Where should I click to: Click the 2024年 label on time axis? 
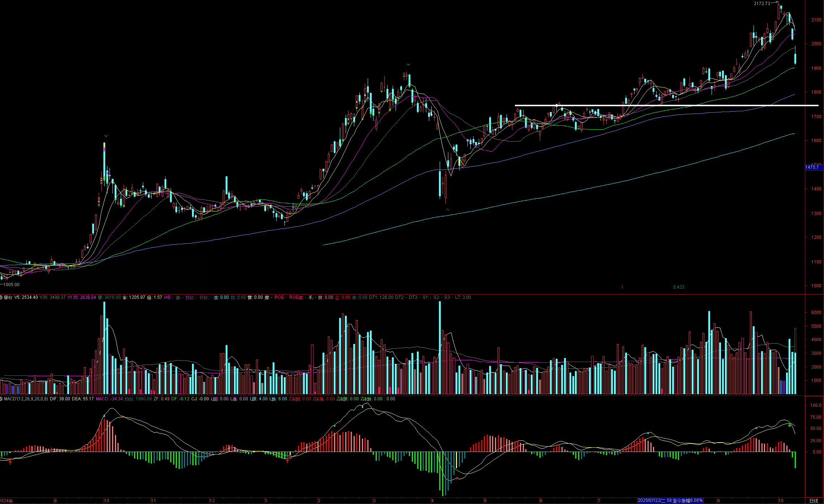point(7,501)
